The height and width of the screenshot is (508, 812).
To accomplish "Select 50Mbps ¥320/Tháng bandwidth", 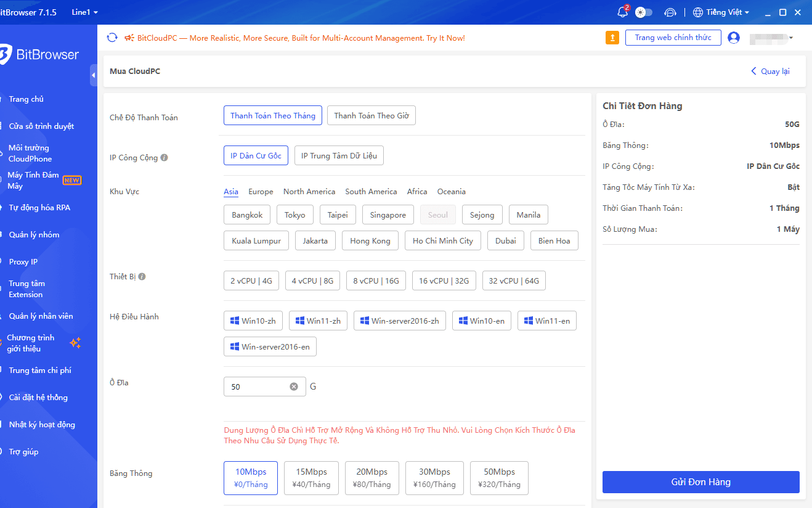I will click(x=499, y=478).
